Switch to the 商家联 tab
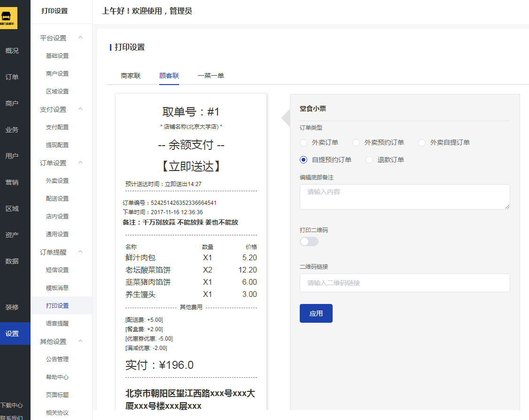 pos(131,76)
